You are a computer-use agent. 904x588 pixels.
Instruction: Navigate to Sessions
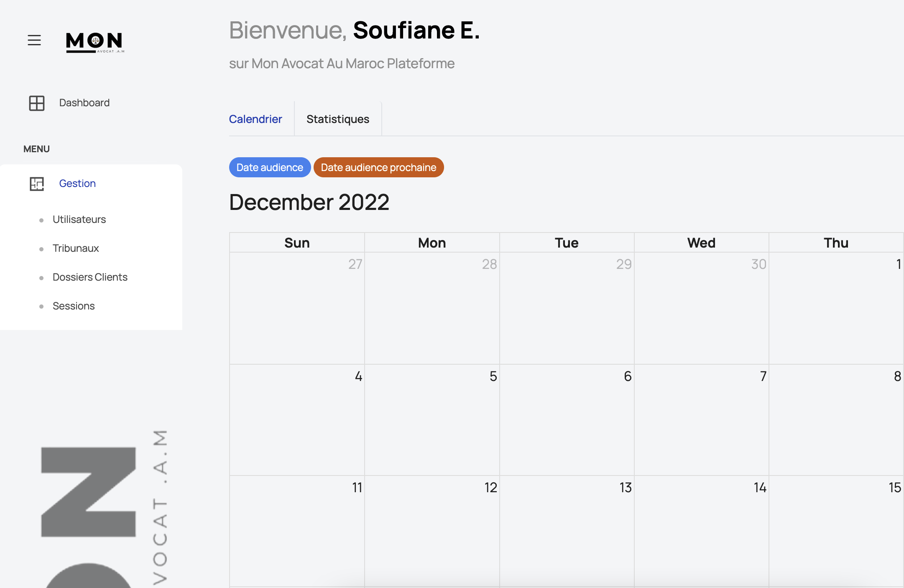[x=74, y=306]
